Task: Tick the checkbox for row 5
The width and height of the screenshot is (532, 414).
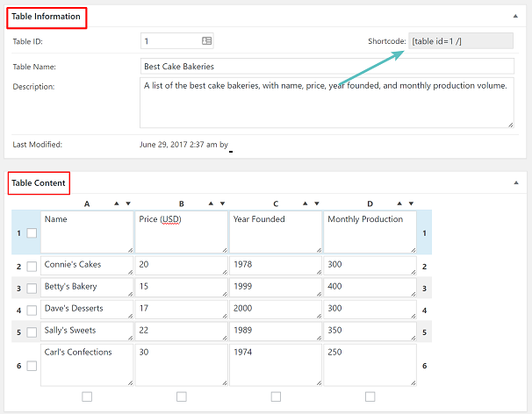Action: [x=32, y=332]
